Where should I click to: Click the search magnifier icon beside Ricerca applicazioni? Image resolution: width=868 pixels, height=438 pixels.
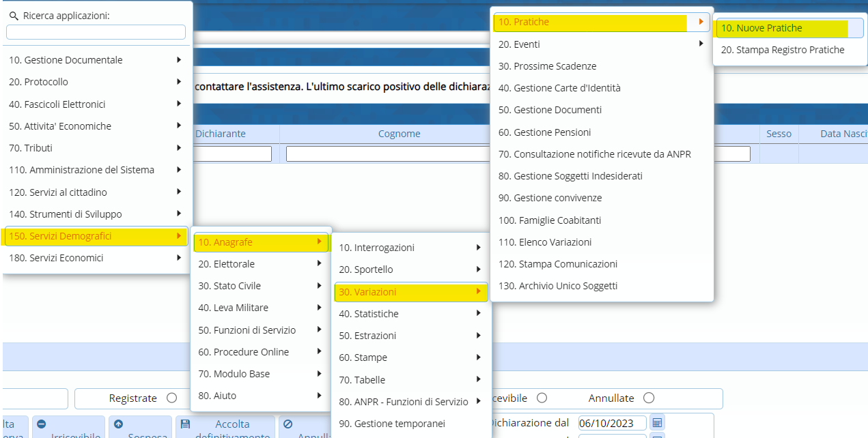(x=14, y=16)
